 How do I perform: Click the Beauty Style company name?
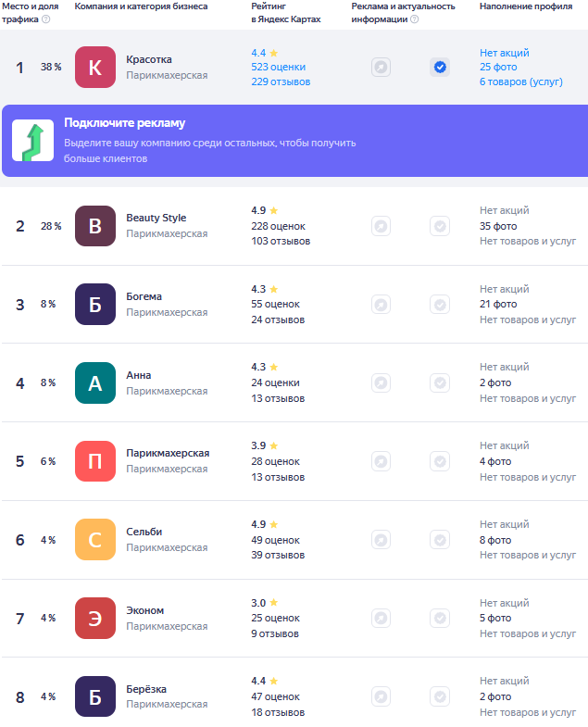click(x=156, y=218)
